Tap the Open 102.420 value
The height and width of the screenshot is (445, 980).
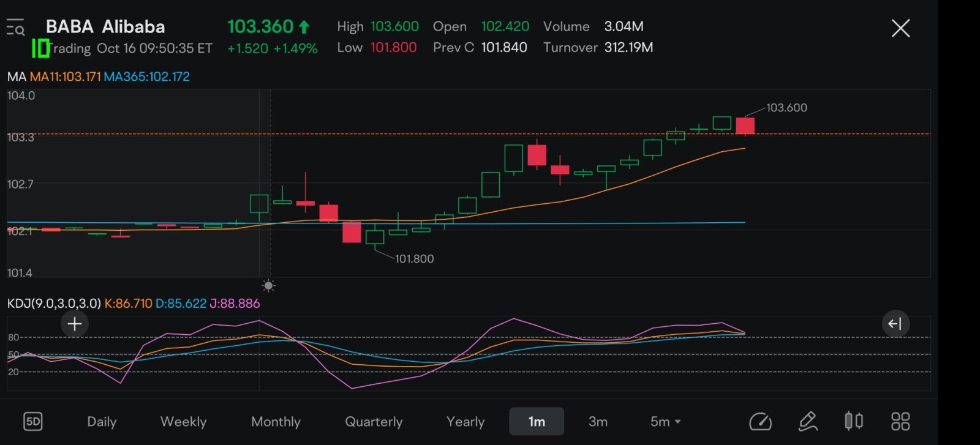pyautogui.click(x=505, y=26)
